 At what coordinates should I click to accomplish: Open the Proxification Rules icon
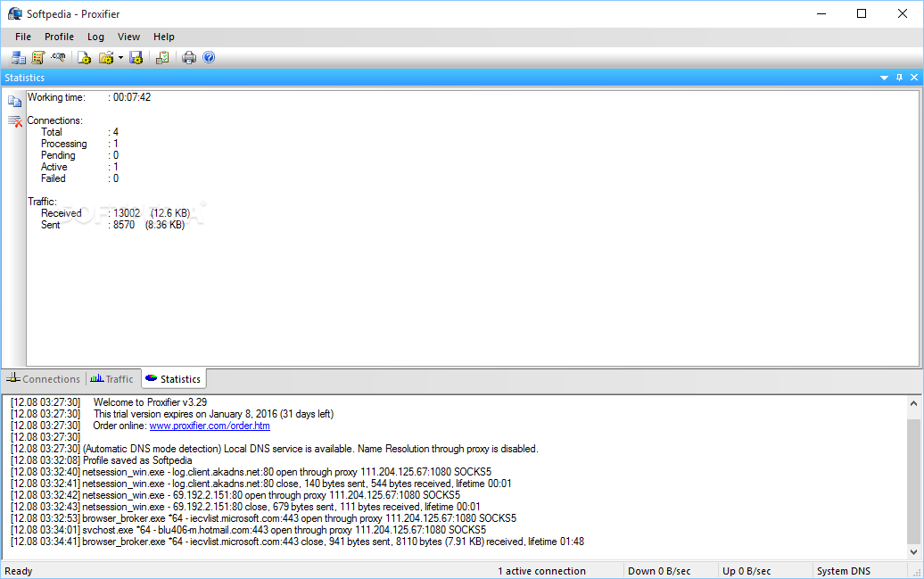[x=38, y=57]
